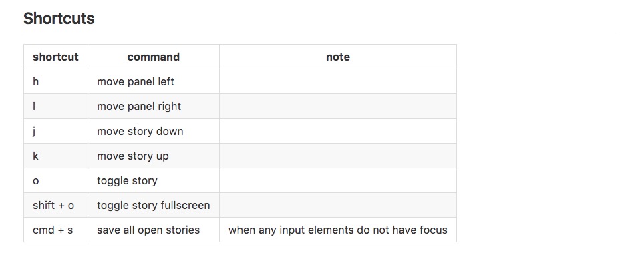Click the move story up text
644x257 pixels.
133,156
